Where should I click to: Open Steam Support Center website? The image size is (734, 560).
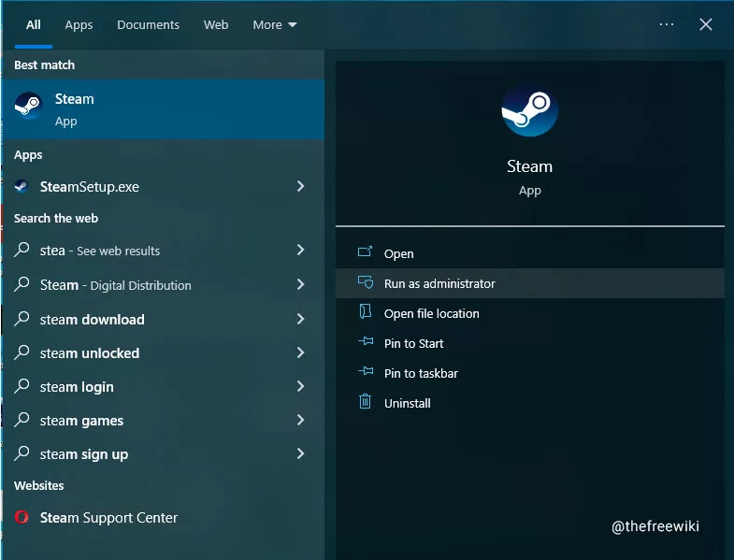[108, 518]
